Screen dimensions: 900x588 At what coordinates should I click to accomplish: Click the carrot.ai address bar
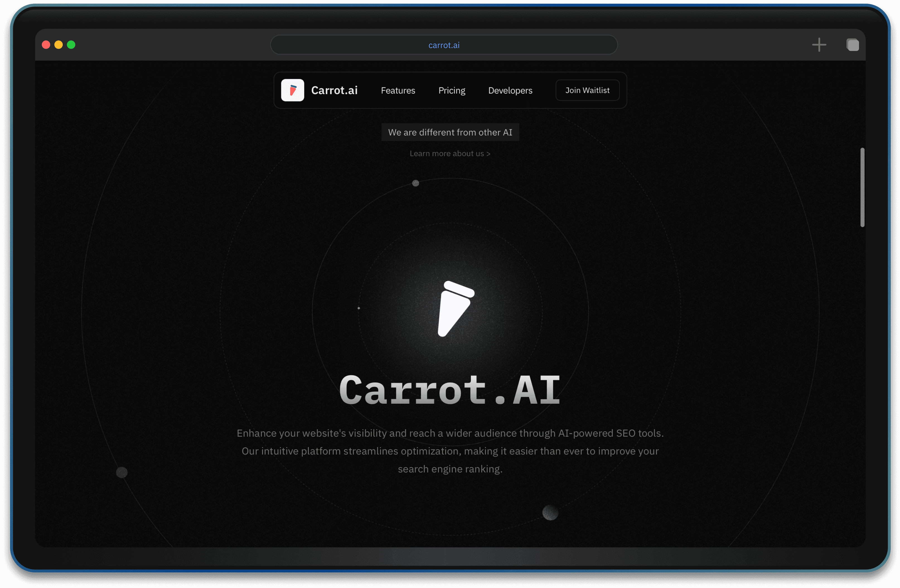coord(444,45)
